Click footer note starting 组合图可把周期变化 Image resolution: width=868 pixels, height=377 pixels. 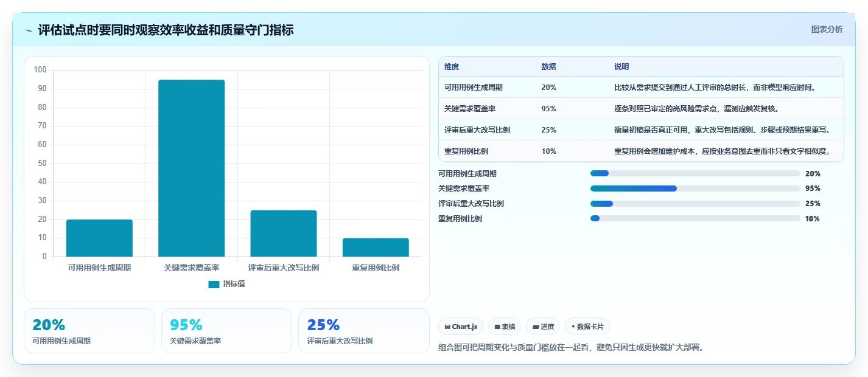571,348
